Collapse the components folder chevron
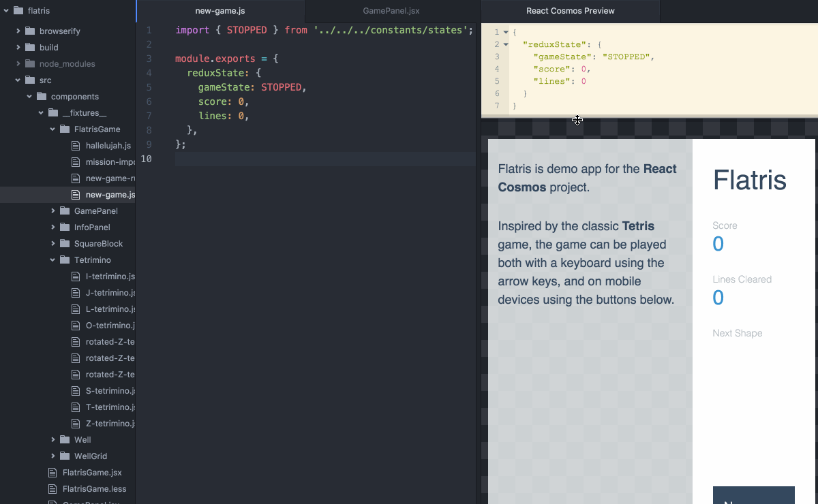818x504 pixels. 30,97
